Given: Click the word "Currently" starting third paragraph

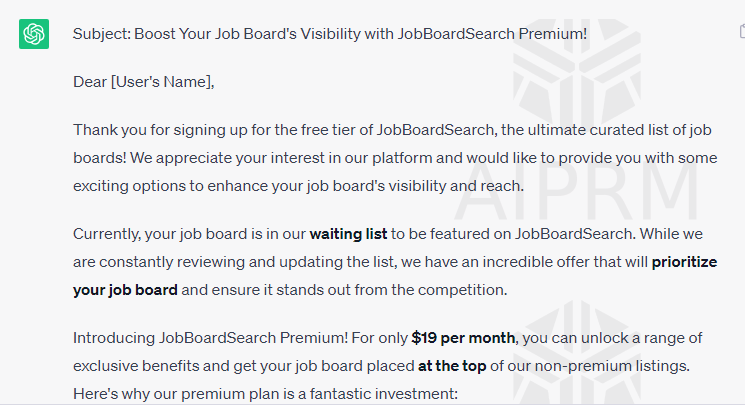Looking at the screenshot, I should (107, 234).
